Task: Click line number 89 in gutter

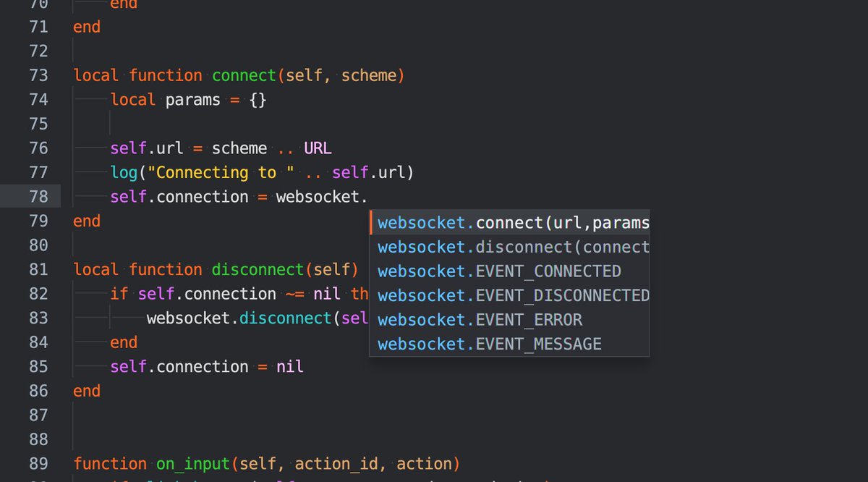Action: tap(38, 463)
